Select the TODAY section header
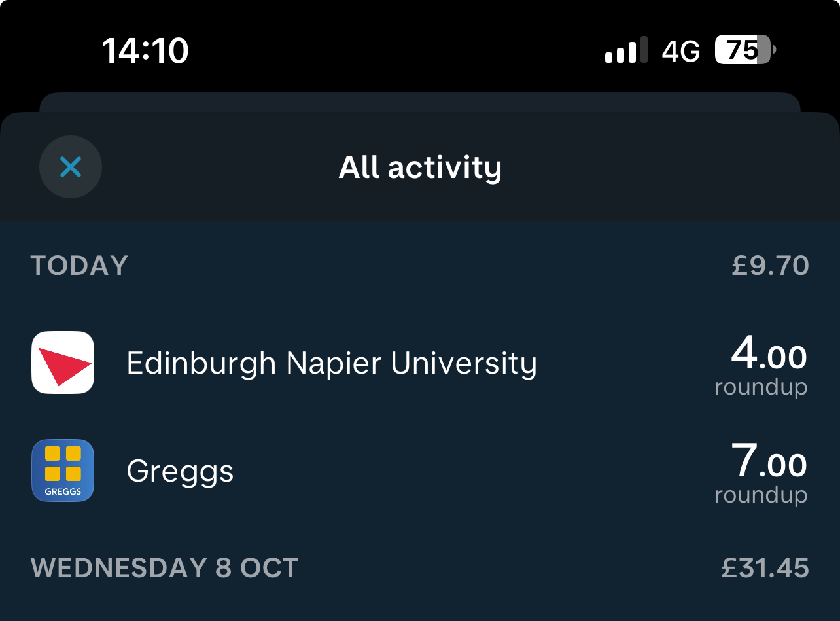The width and height of the screenshot is (840, 621). pos(79,266)
